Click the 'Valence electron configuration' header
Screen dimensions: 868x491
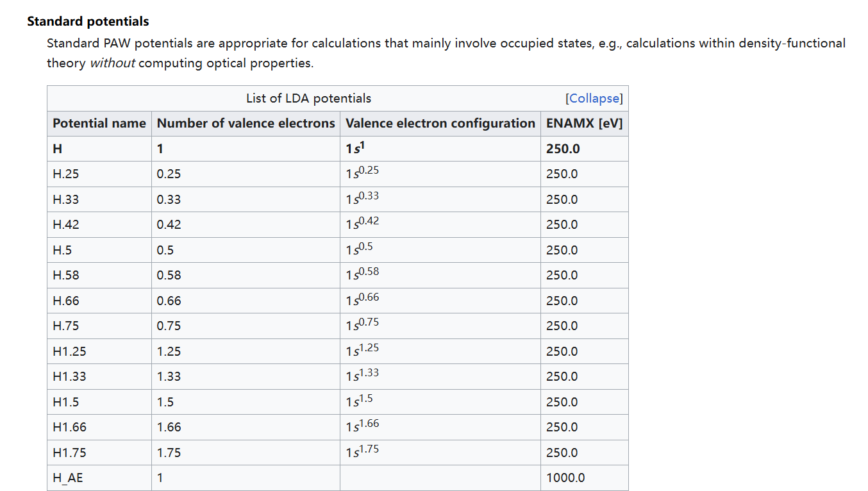coord(440,123)
